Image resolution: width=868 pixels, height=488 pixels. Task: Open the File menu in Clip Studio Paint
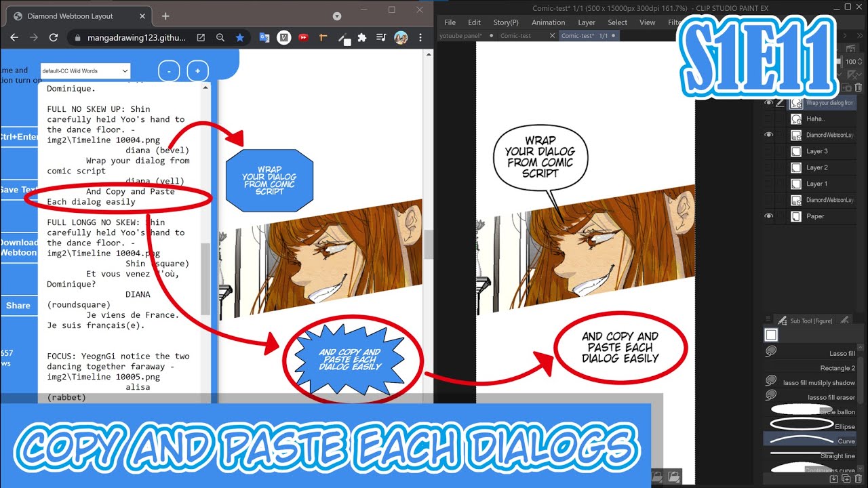click(x=450, y=22)
